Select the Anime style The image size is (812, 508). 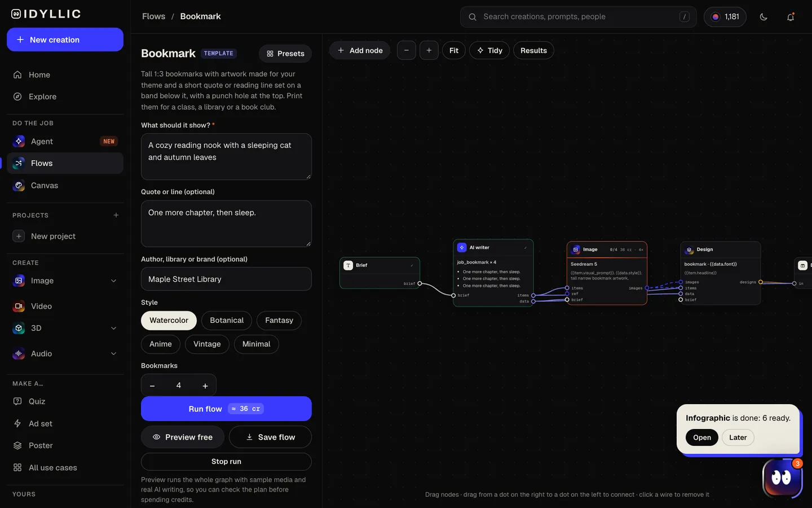click(x=161, y=344)
